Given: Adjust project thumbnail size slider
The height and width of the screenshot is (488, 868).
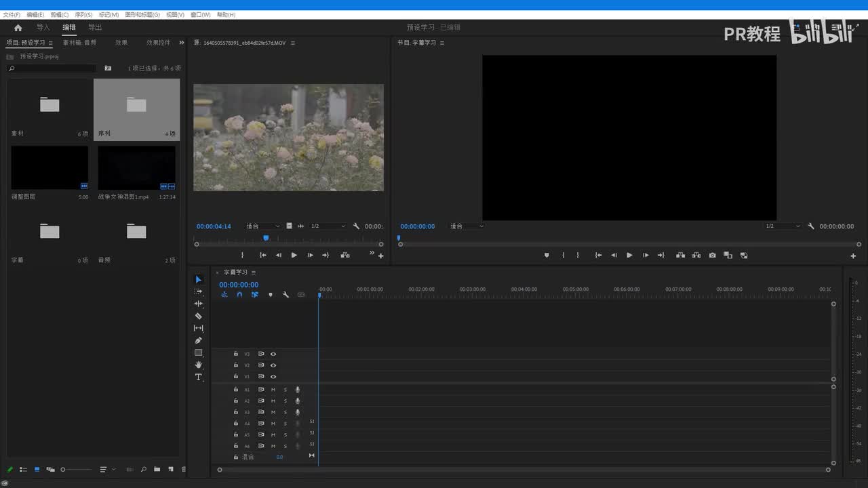Looking at the screenshot, I should coord(75,469).
